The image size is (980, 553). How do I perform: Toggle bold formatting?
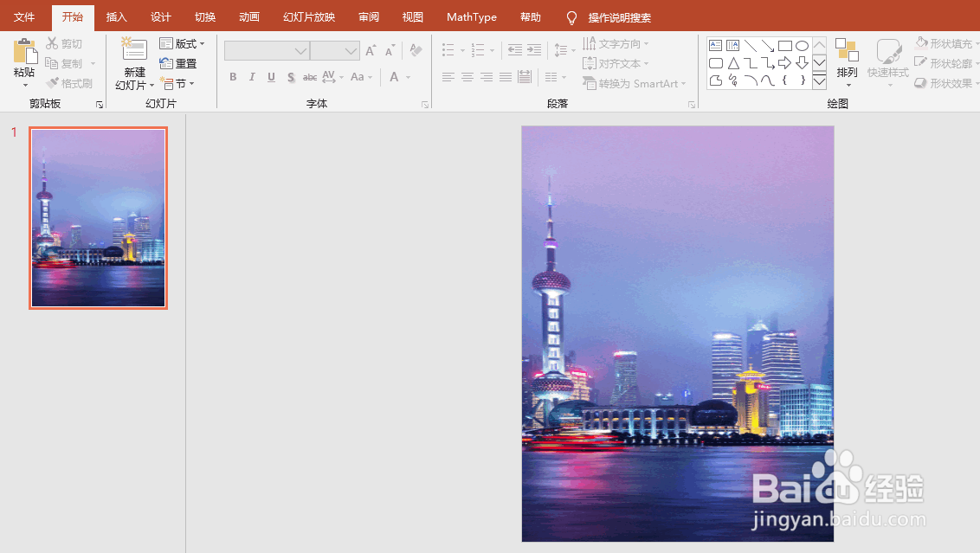(x=232, y=77)
